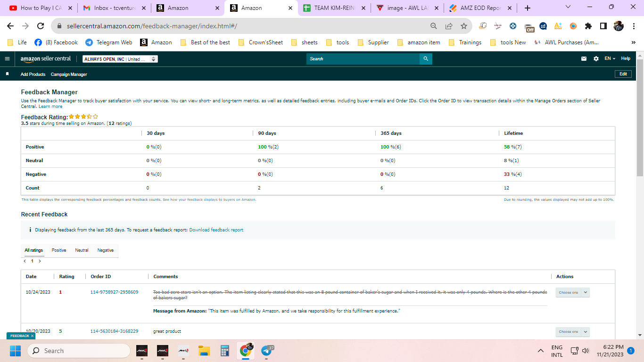Open the blue chat-bars extension icon
Screen dimensions: 644x362
pos(543,26)
